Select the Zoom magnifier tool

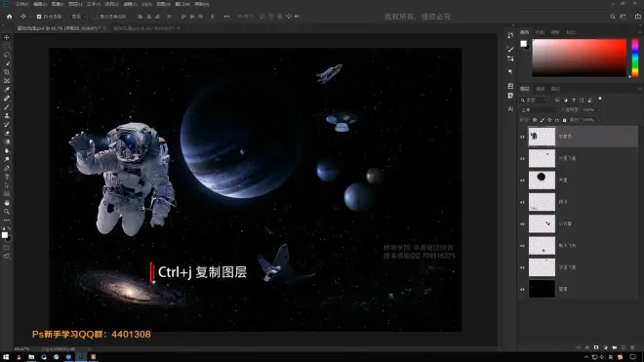point(7,212)
